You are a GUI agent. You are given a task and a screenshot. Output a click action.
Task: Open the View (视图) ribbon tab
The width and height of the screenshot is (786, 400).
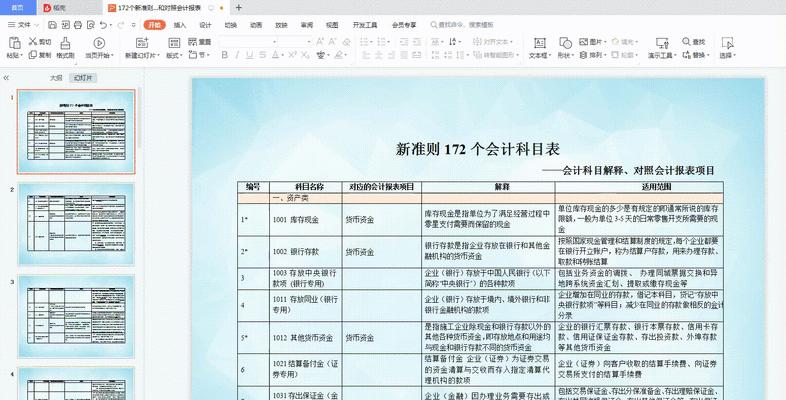click(332, 25)
